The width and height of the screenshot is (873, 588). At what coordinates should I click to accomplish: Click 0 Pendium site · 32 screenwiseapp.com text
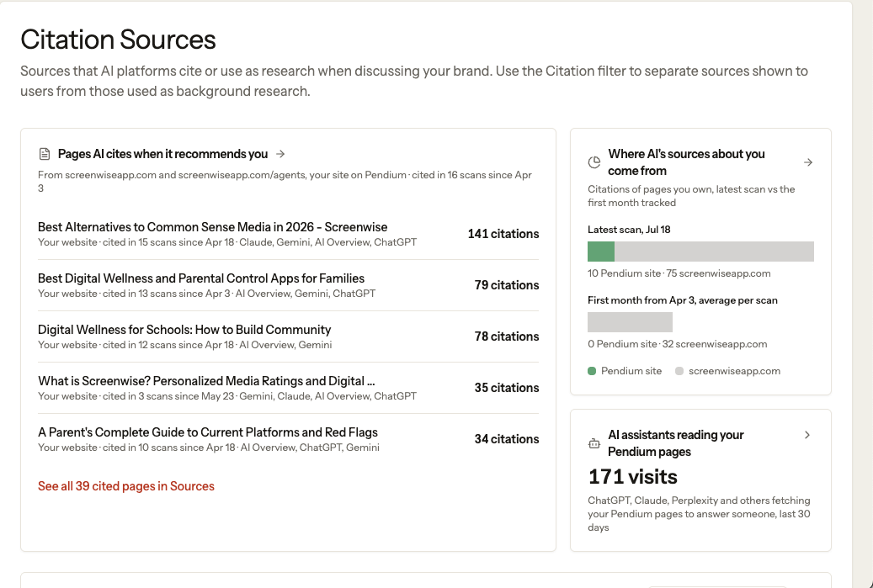678,344
